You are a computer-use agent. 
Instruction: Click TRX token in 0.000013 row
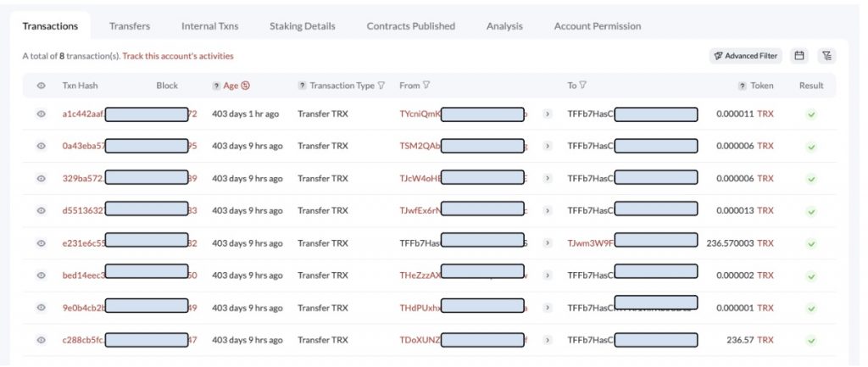pos(765,211)
